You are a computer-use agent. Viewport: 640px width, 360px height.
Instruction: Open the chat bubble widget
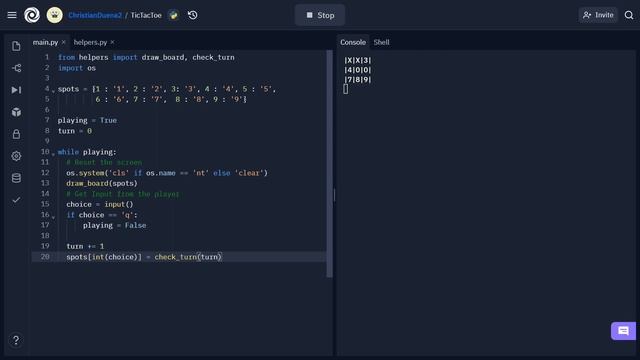tap(623, 331)
